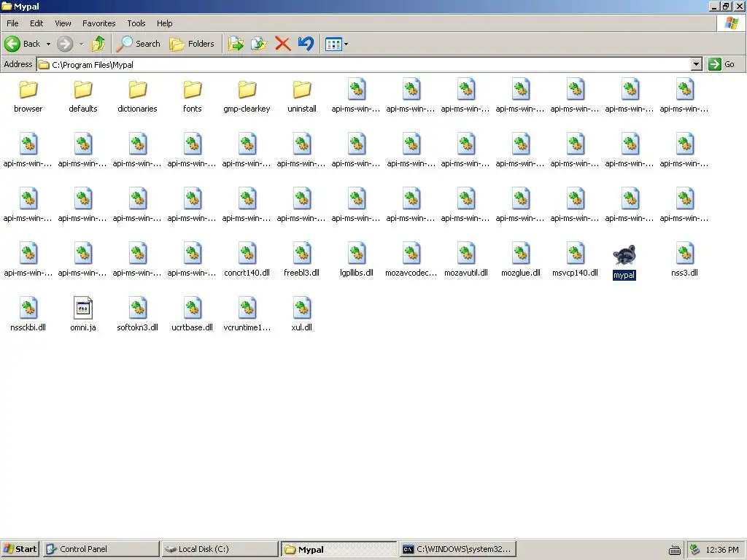Select vcruntime DLL file icon

tap(247, 308)
